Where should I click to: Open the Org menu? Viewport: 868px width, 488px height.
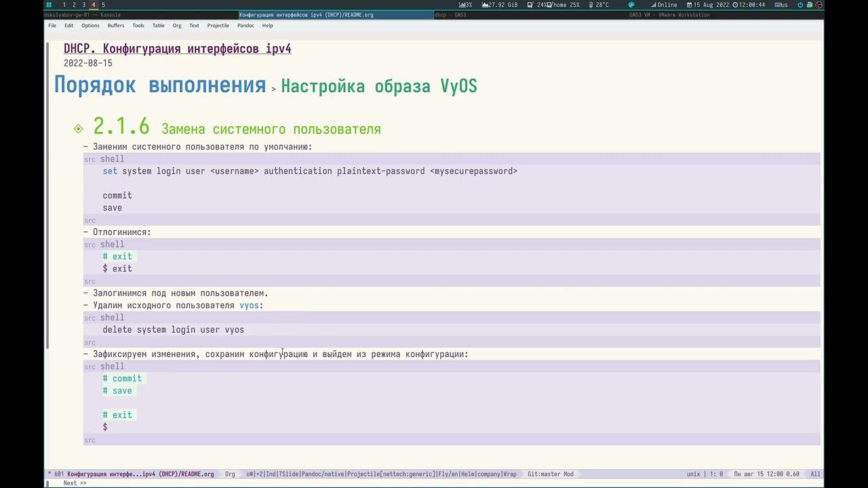pyautogui.click(x=177, y=26)
